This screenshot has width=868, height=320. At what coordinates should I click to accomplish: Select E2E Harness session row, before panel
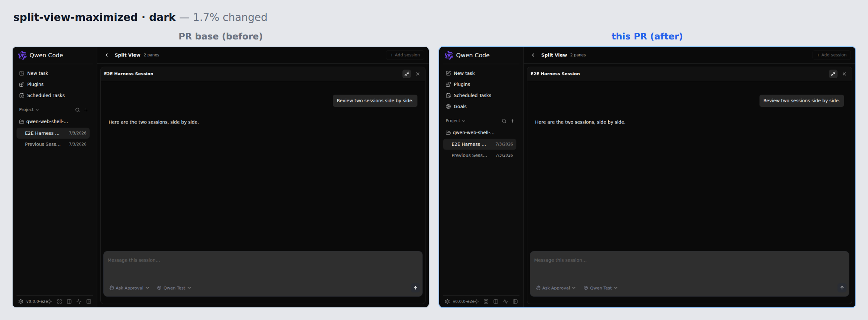pos(53,133)
